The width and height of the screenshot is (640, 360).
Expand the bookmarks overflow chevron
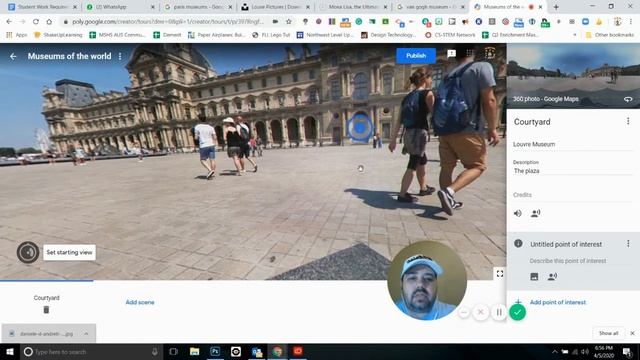click(x=575, y=35)
